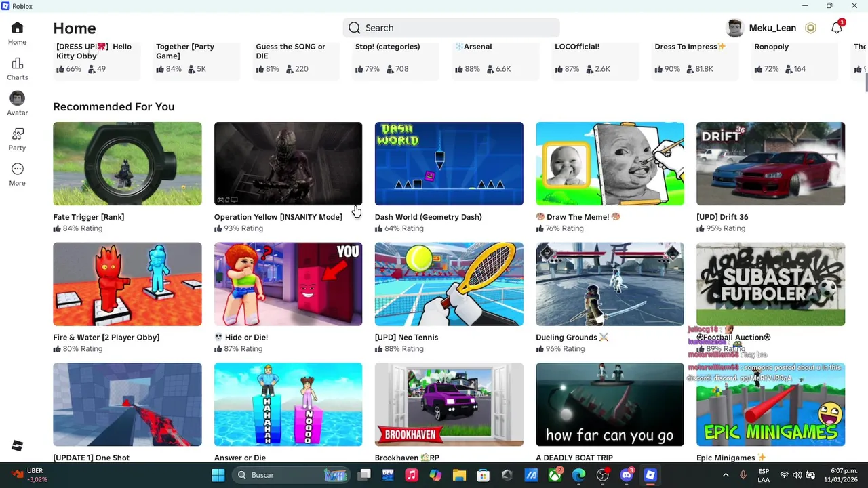Open Xbox app from the taskbar
Image resolution: width=868 pixels, height=488 pixels.
click(555, 475)
